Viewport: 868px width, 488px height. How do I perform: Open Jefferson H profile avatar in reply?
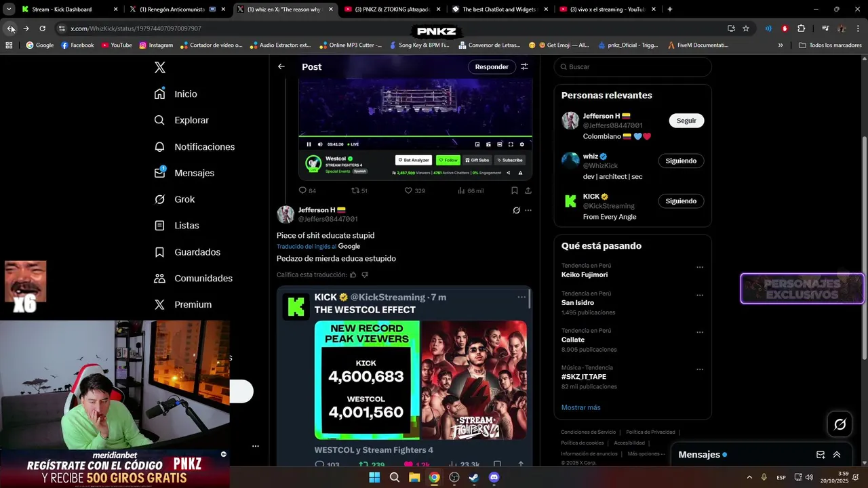[285, 214]
